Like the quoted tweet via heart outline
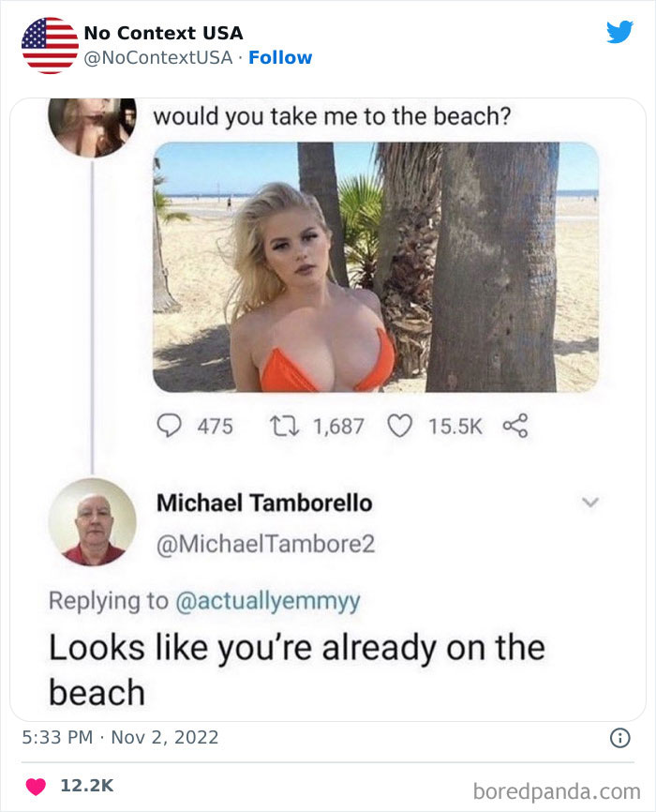The height and width of the screenshot is (812, 656). [400, 427]
